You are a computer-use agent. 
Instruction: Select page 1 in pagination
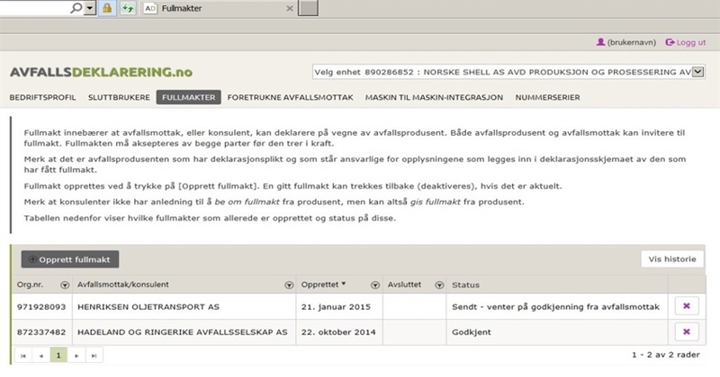point(58,355)
